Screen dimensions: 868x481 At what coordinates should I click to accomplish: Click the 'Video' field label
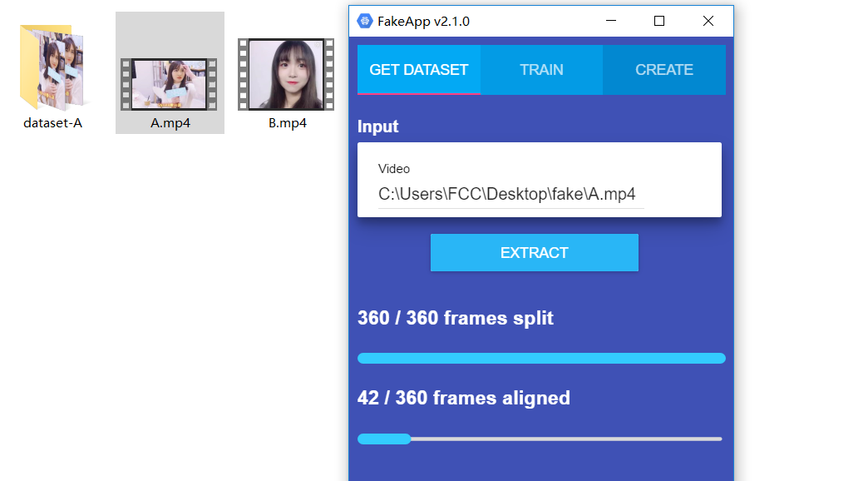[393, 169]
